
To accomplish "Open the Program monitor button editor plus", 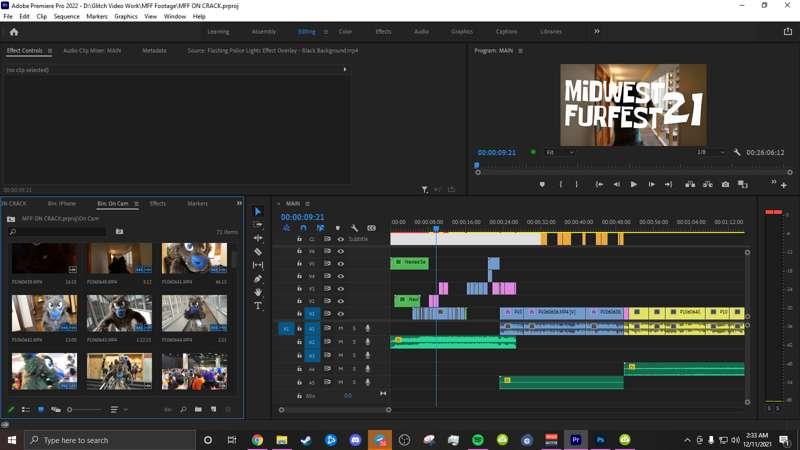I will [784, 186].
